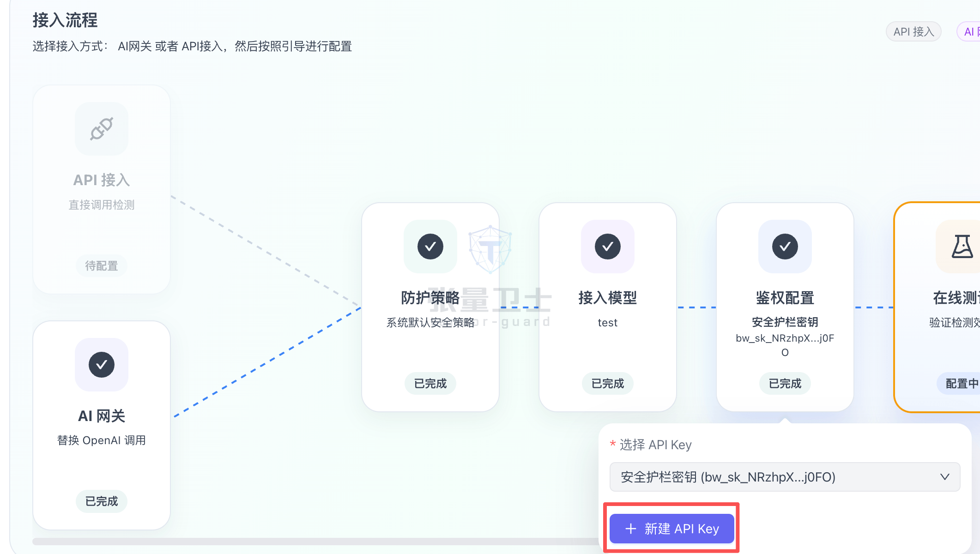Click the 在线测试 flask icon
The height and width of the screenshot is (554, 980).
tap(962, 247)
